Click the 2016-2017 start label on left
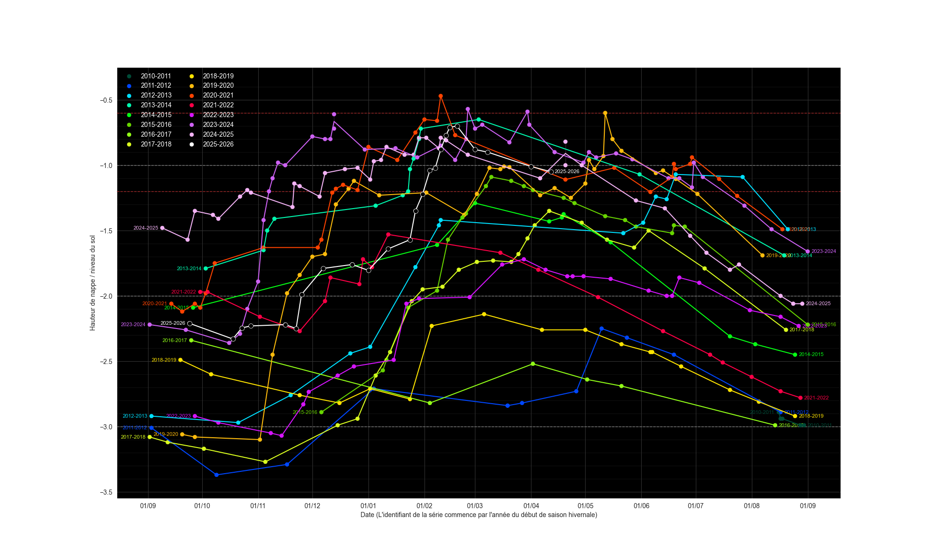 click(175, 340)
